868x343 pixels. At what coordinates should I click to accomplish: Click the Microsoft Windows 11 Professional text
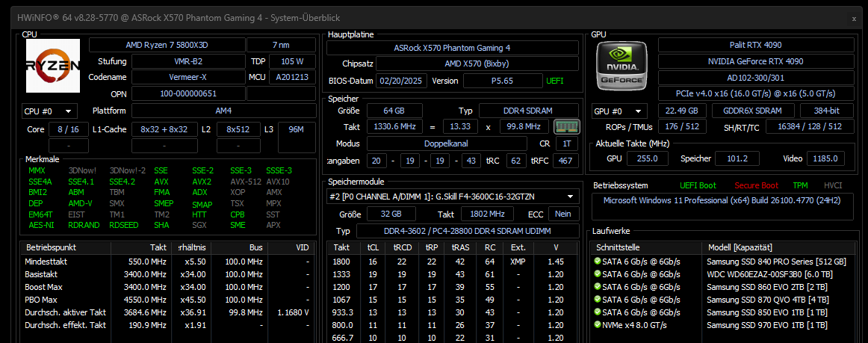722,200
